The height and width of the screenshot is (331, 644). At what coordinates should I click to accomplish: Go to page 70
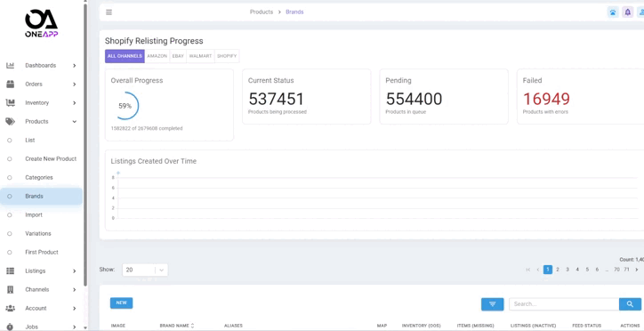pos(617,270)
